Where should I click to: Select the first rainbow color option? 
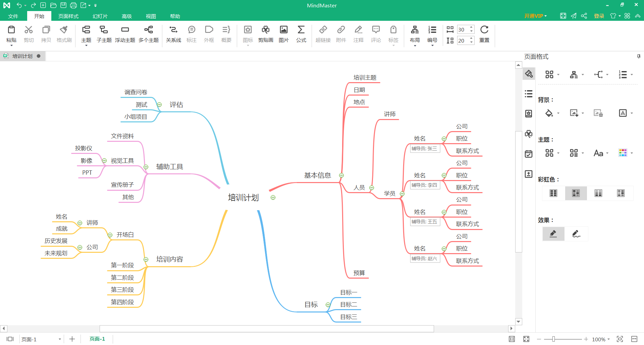click(x=553, y=193)
